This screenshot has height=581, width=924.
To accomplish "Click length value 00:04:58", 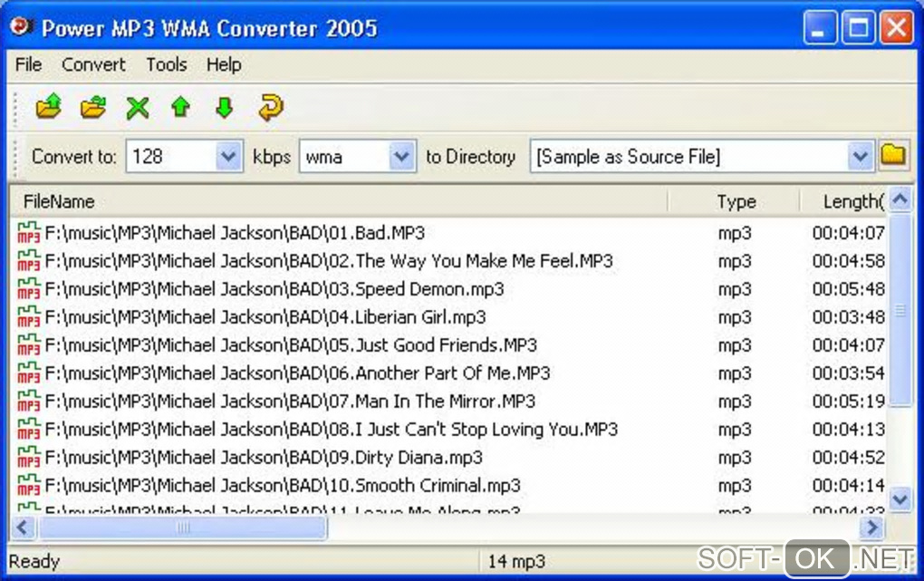I will (849, 261).
